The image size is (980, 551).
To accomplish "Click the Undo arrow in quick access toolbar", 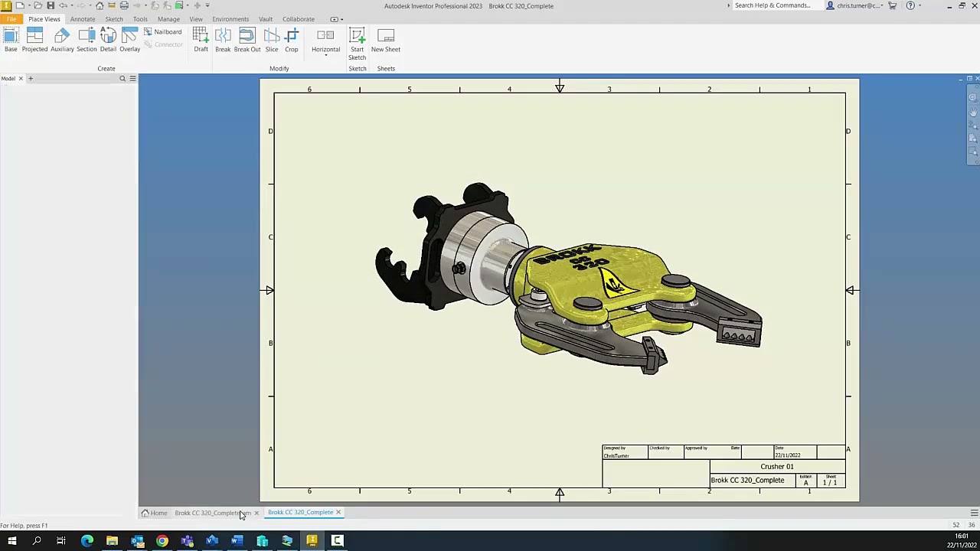I will coord(64,5).
